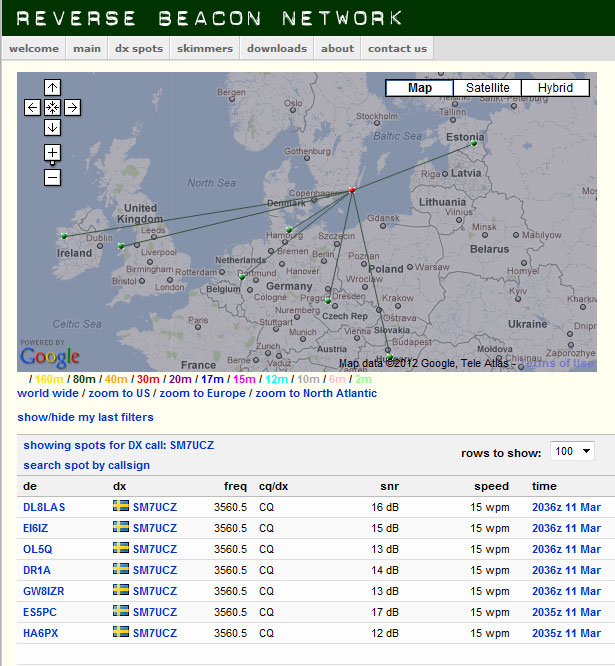Switch map to Satellite view
615x666 pixels.
pos(487,88)
